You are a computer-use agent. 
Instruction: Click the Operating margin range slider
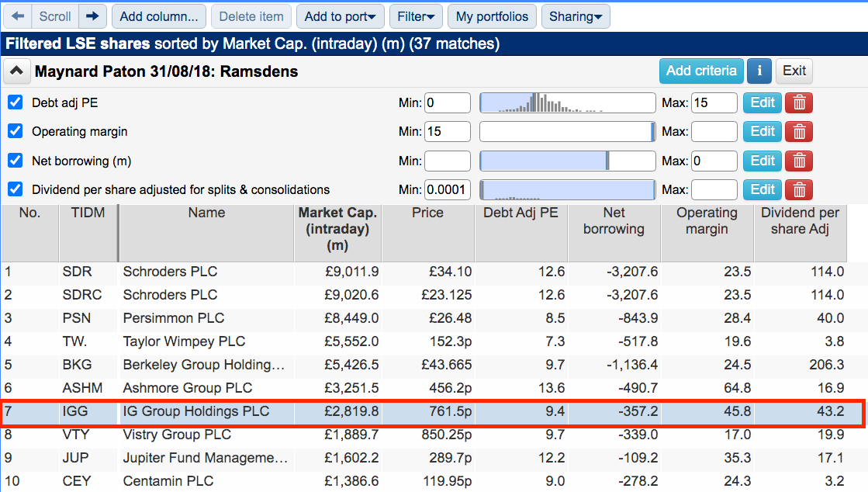coord(567,132)
